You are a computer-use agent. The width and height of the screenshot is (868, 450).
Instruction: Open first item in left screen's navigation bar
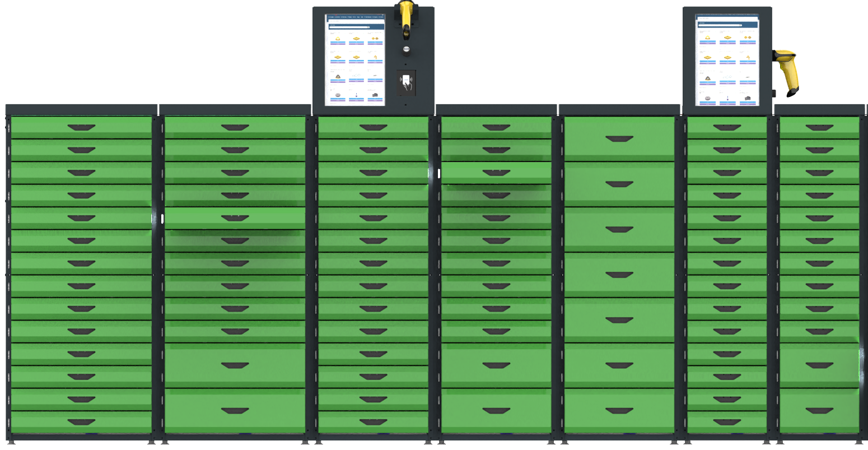point(330,17)
